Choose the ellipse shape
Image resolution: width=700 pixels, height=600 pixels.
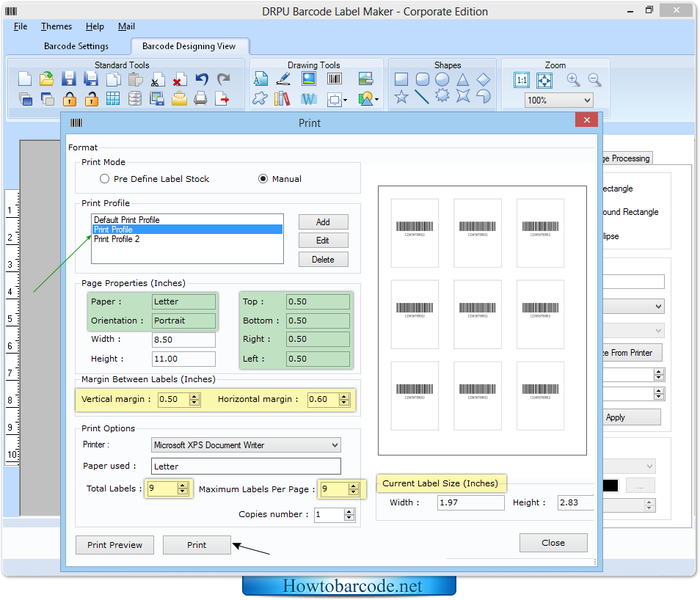(x=442, y=79)
